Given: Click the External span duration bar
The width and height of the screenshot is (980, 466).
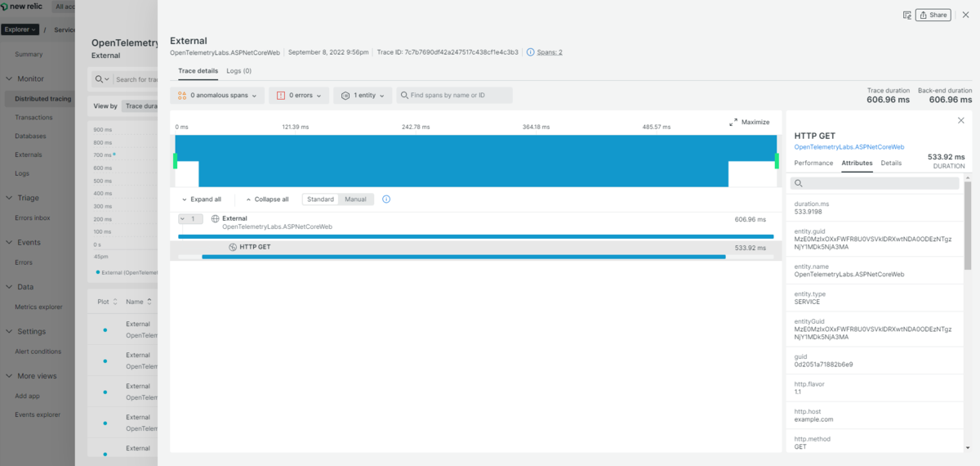Looking at the screenshot, I should coord(475,236).
